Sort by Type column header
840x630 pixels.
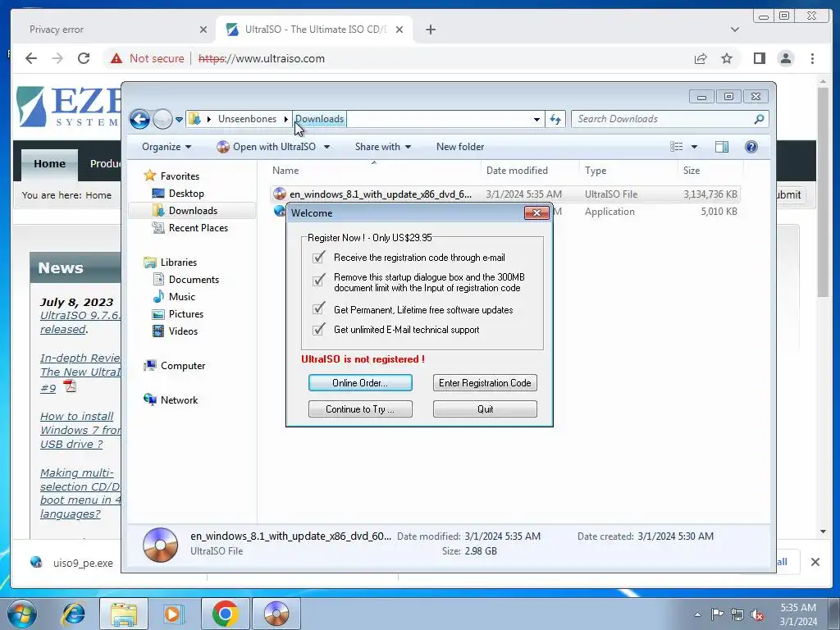tap(629, 171)
